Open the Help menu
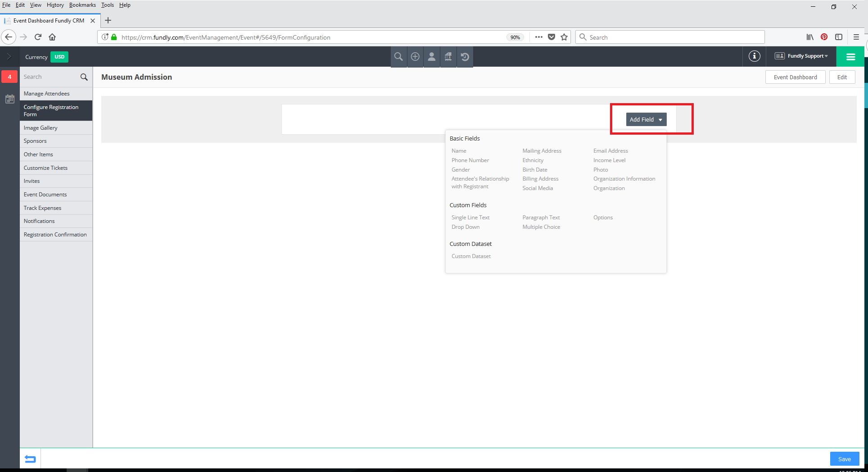 [125, 5]
